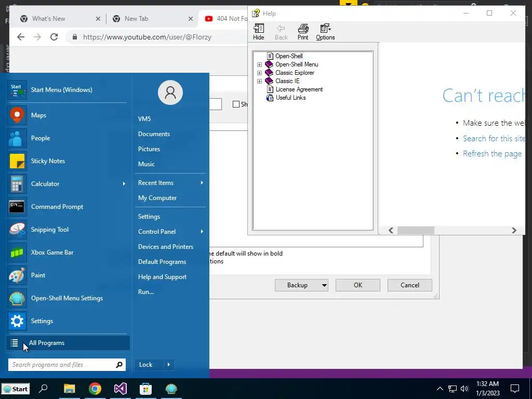This screenshot has height=399, width=532.
Task: Open File Explorer from taskbar
Action: tap(69, 389)
